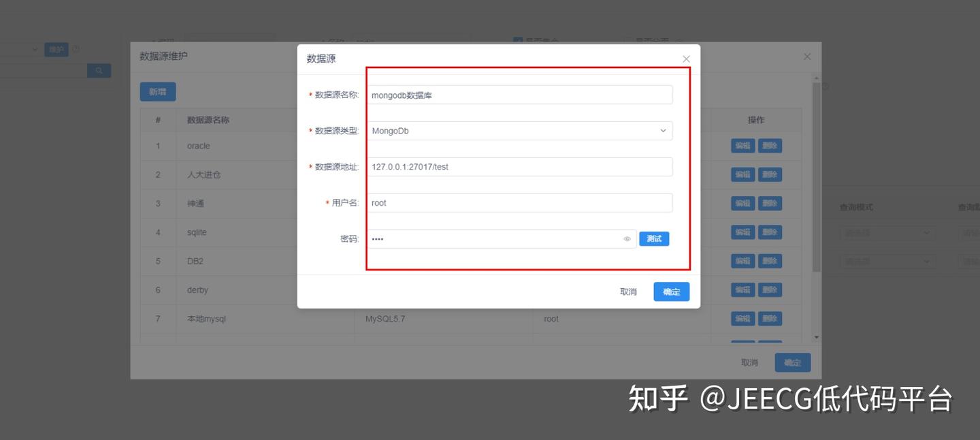Toggle password visibility eye icon
The image size is (980, 440).
[627, 239]
